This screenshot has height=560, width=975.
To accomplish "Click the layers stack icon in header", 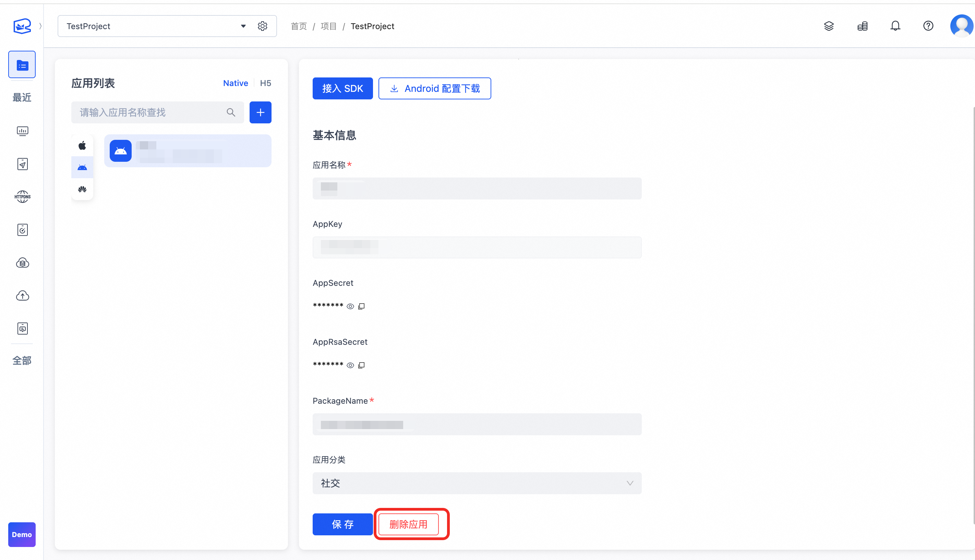I will (829, 26).
